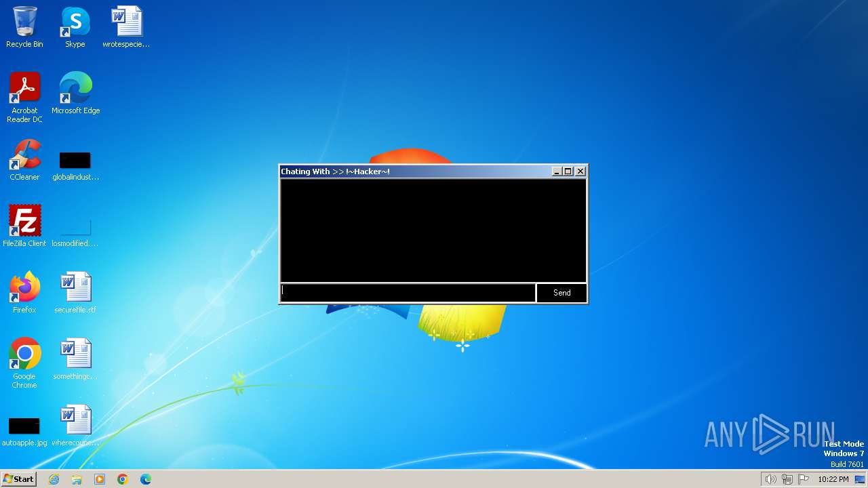868x488 pixels.
Task: Select the wrotespecie Word document icon
Action: tap(126, 27)
